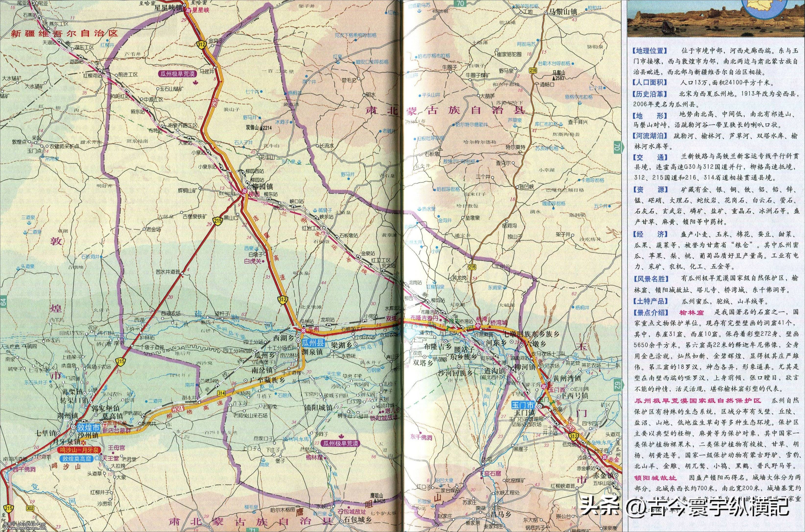Open the 【地理位置】 section heading
The height and width of the screenshot is (532, 805).
pos(650,51)
